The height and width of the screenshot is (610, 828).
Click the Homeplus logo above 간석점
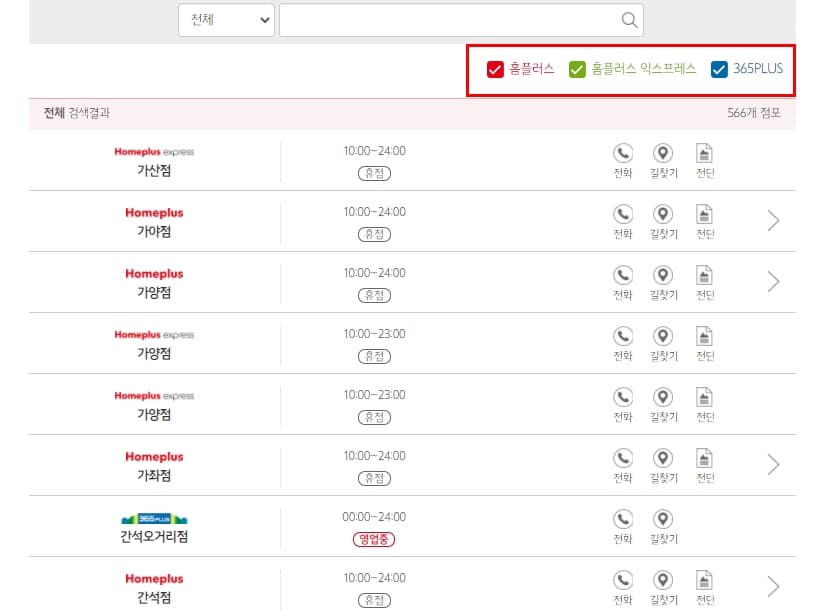tap(154, 579)
